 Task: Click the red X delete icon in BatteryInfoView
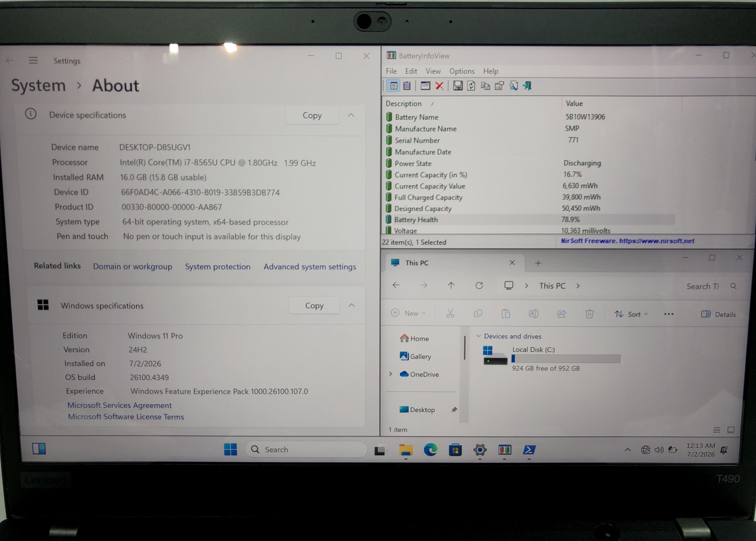click(x=439, y=86)
